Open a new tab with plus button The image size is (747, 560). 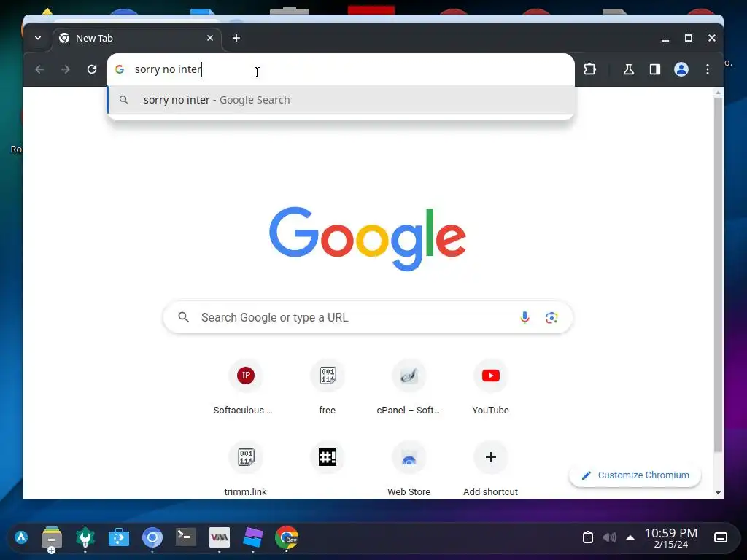click(236, 38)
